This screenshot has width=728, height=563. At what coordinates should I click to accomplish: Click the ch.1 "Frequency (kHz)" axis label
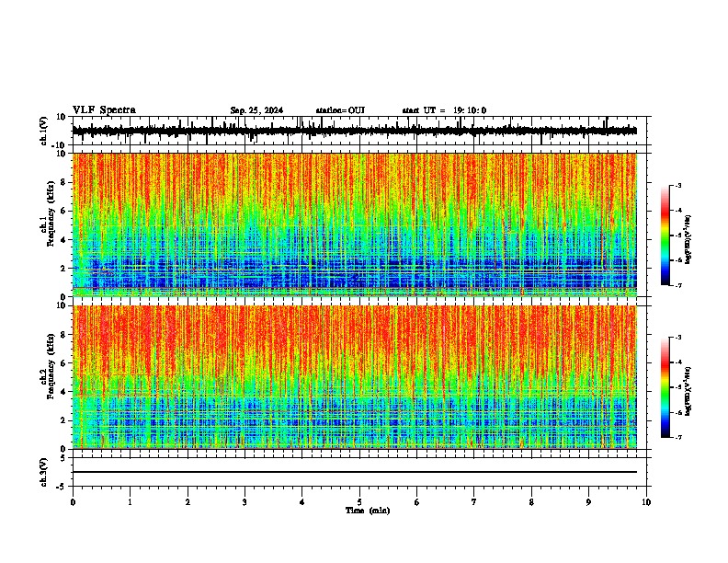[x=51, y=213]
